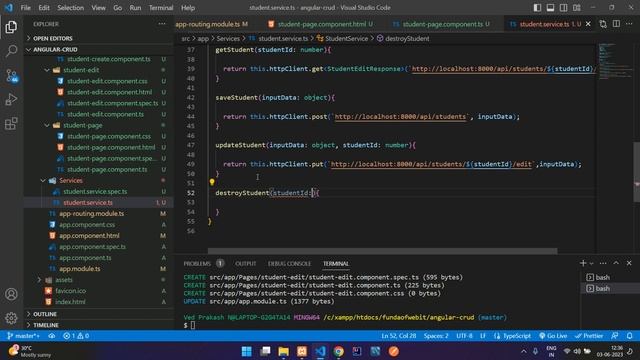Image resolution: width=640 pixels, height=360 pixels.
Task: Click the lightbulb quick fix icon
Action: [x=212, y=182]
